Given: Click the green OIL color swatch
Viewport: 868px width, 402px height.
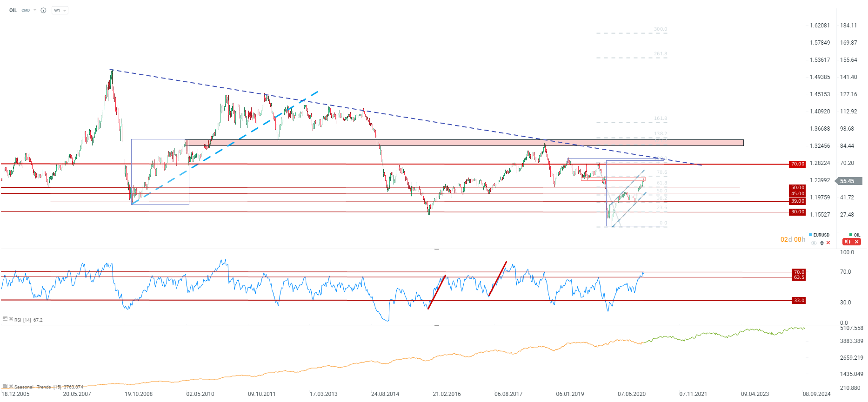Looking at the screenshot, I should pos(851,235).
